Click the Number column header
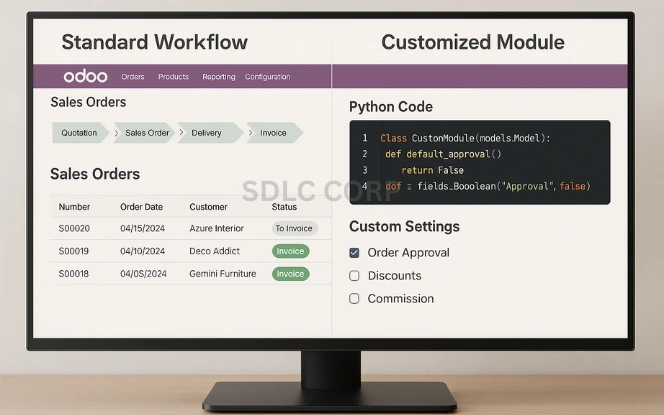Viewport: 664px width, 415px height. coord(74,207)
